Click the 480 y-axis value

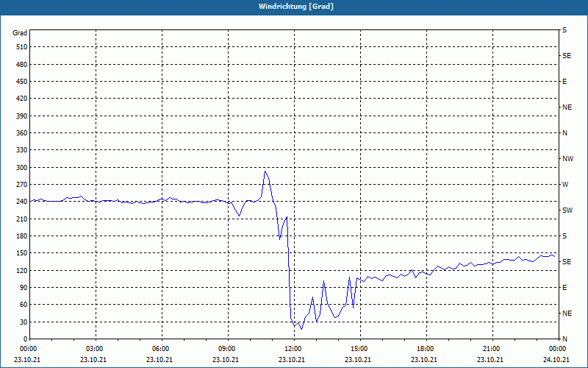coord(22,65)
